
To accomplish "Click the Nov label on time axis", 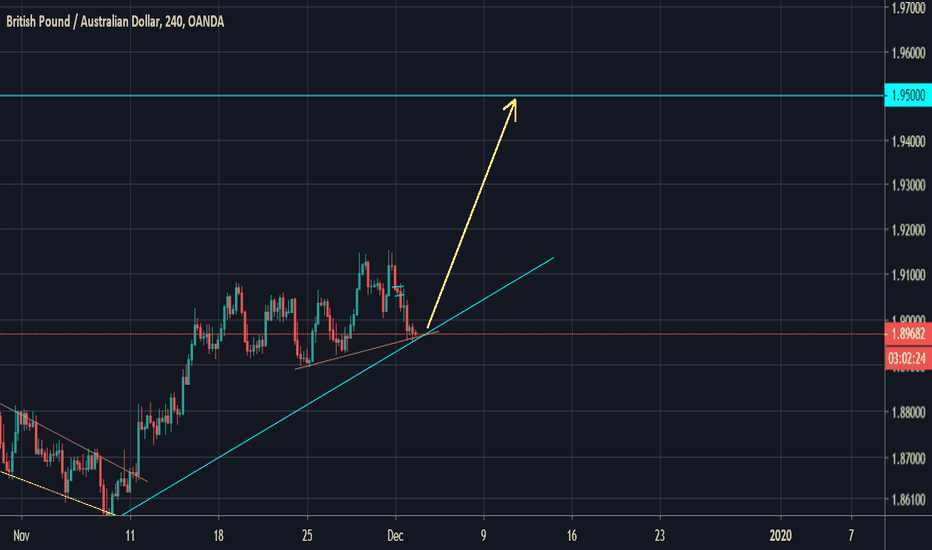I will pos(20,535).
